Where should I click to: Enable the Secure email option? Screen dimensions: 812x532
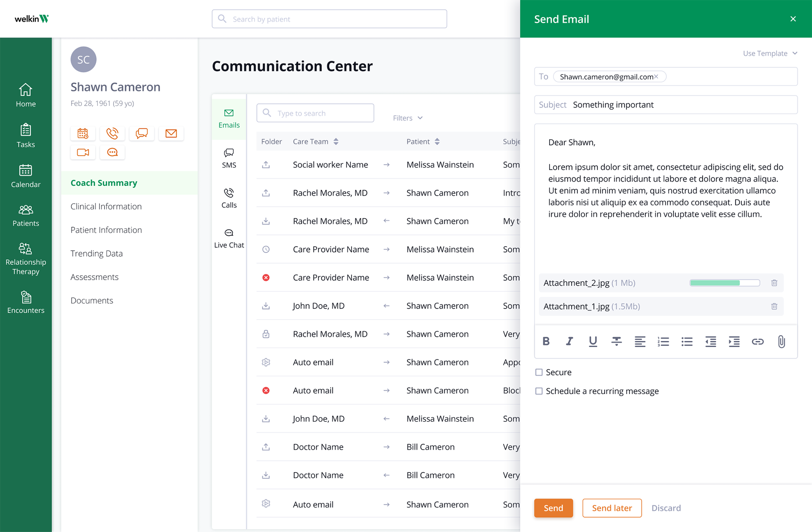[x=539, y=372]
